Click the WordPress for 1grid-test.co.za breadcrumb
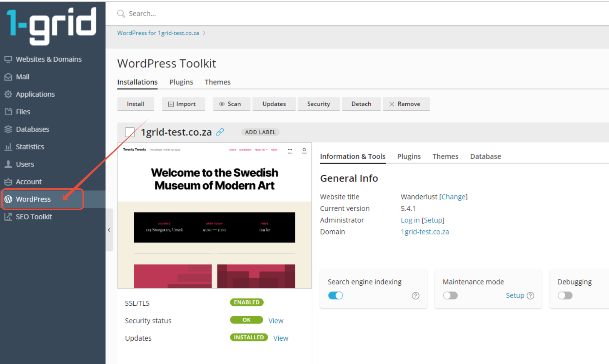Viewport: 609px width, 364px height. click(158, 33)
